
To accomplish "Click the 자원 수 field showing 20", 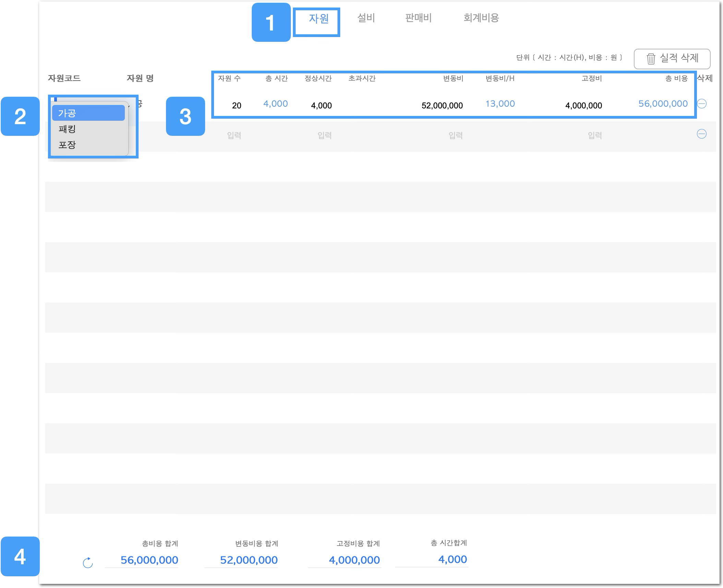I will [x=236, y=106].
